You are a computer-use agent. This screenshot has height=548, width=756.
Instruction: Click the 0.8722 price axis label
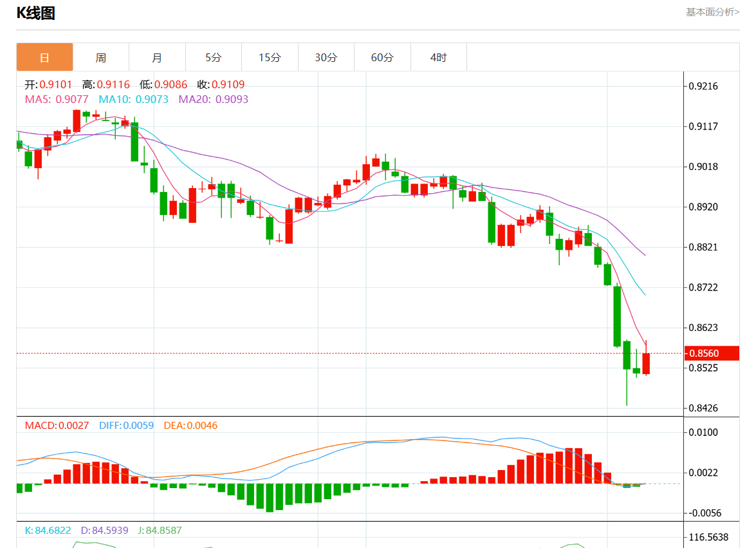pyautogui.click(x=703, y=287)
